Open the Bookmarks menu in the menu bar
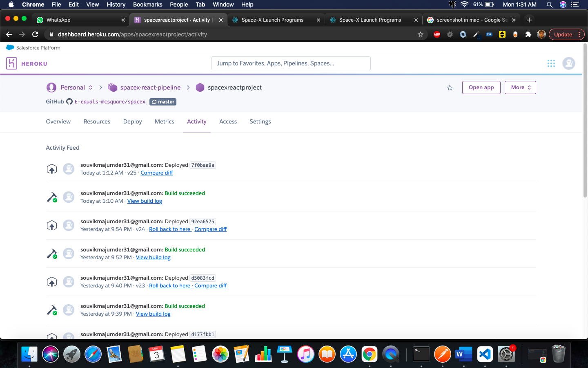 (148, 4)
